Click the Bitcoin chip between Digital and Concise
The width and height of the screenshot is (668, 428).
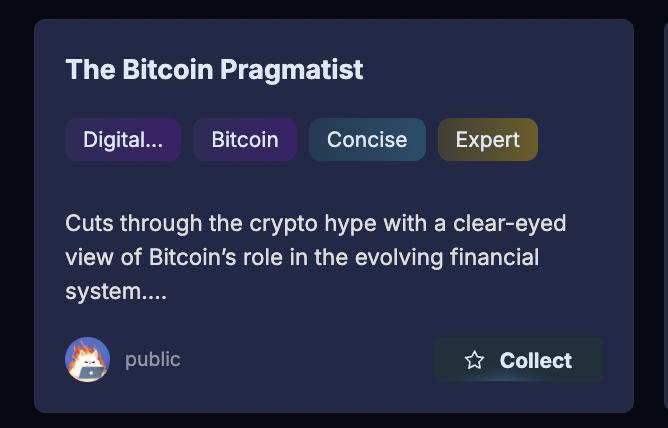click(x=245, y=140)
